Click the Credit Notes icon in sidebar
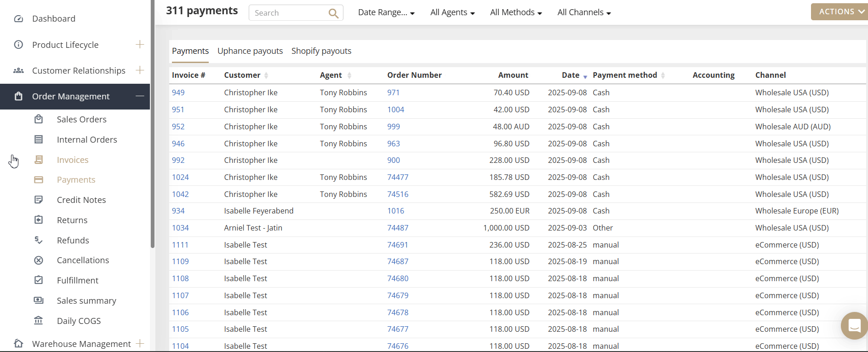Screen dimensions: 868x352 [39, 200]
